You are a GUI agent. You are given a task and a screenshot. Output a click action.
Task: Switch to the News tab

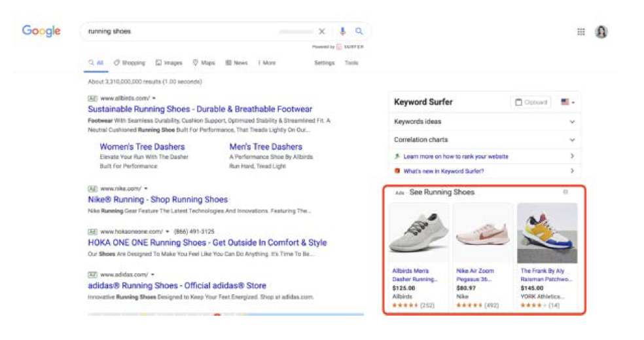(236, 63)
